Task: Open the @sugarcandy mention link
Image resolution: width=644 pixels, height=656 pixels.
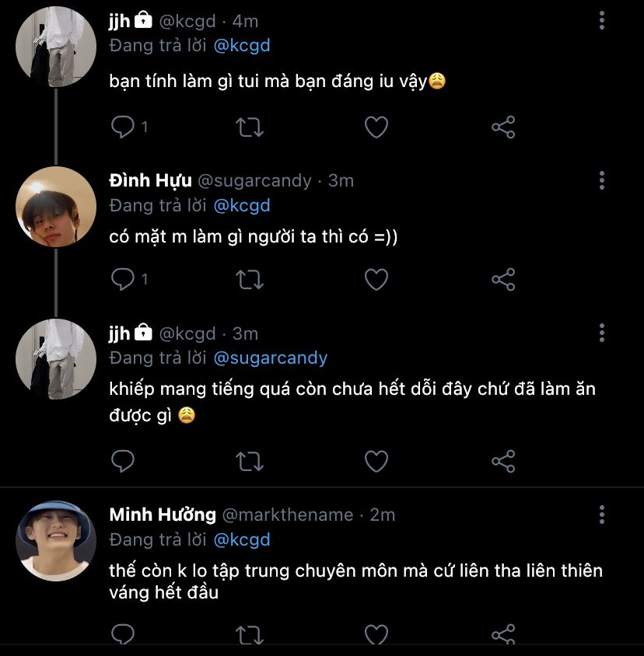Action: (x=270, y=358)
